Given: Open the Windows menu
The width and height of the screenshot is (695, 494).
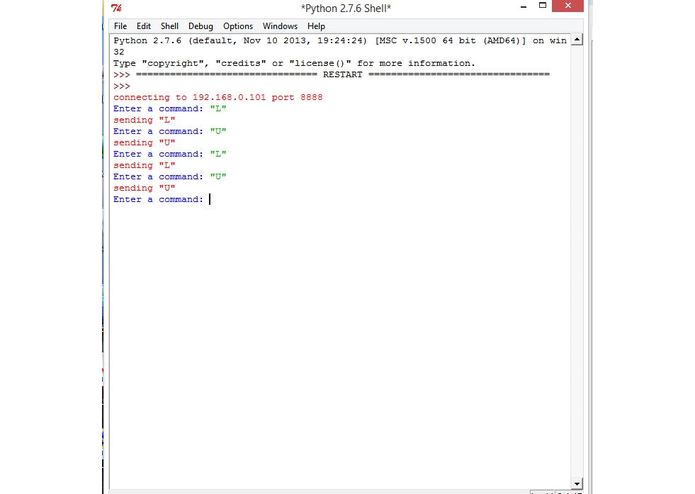Looking at the screenshot, I should point(280,26).
